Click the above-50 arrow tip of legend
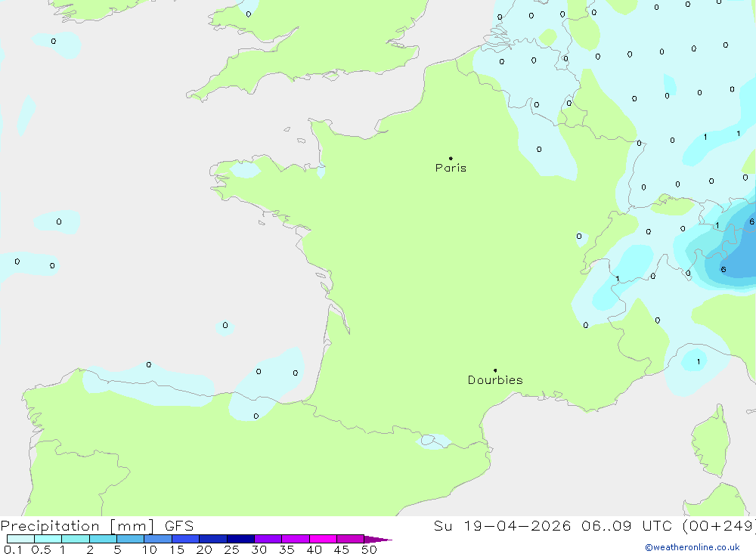The image size is (756, 554). (x=378, y=539)
